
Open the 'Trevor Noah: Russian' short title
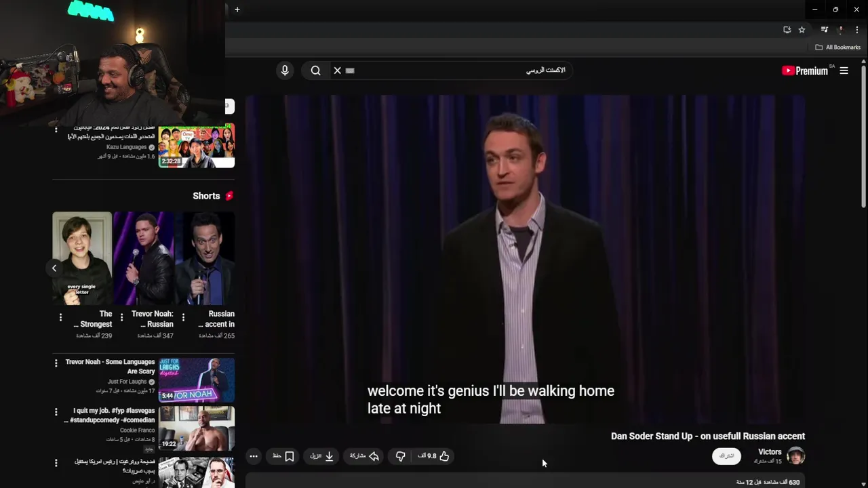(153, 319)
